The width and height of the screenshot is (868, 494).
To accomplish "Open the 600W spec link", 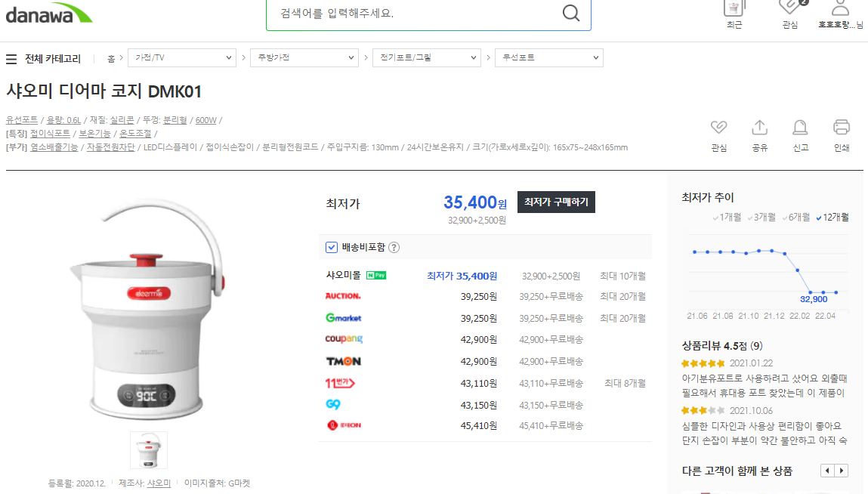I will click(x=206, y=120).
